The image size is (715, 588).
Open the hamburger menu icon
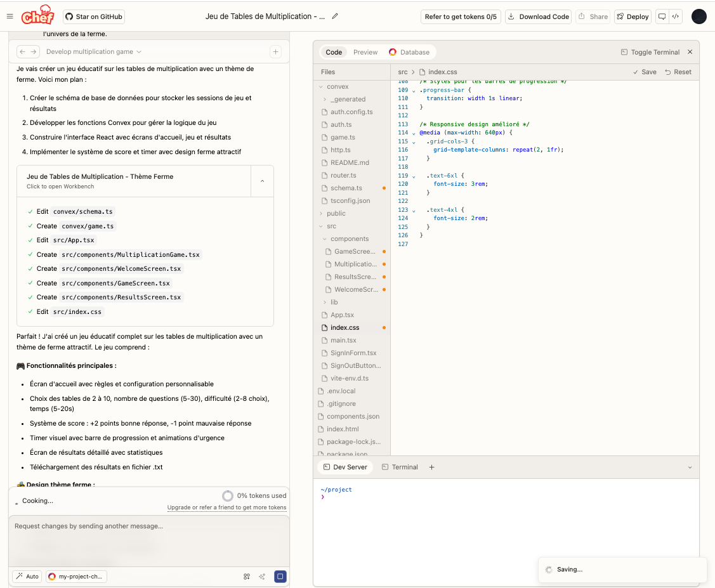click(10, 16)
